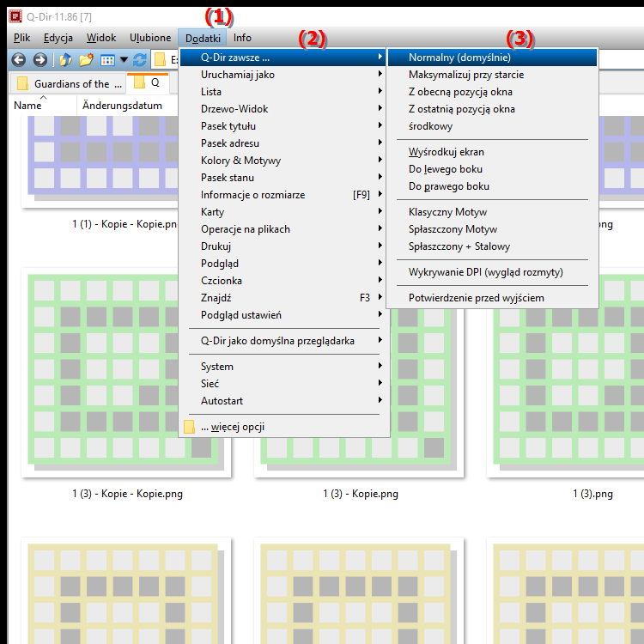The image size is (644, 644).
Task: Click the folder up navigation icon
Action: coord(65,60)
